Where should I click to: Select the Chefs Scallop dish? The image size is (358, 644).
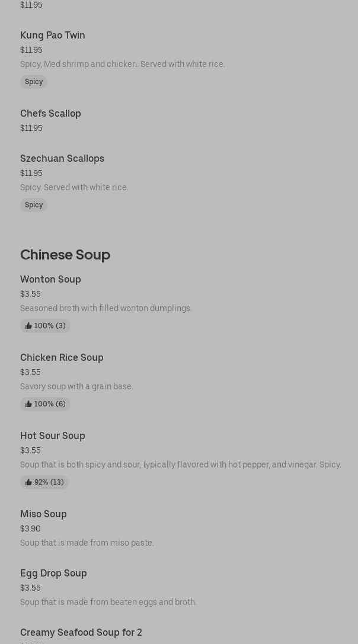pos(50,114)
